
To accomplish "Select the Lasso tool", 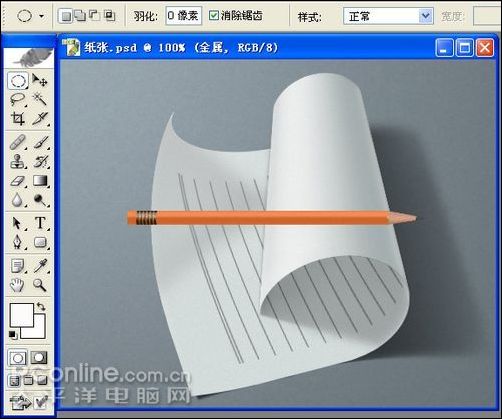I will (x=18, y=100).
